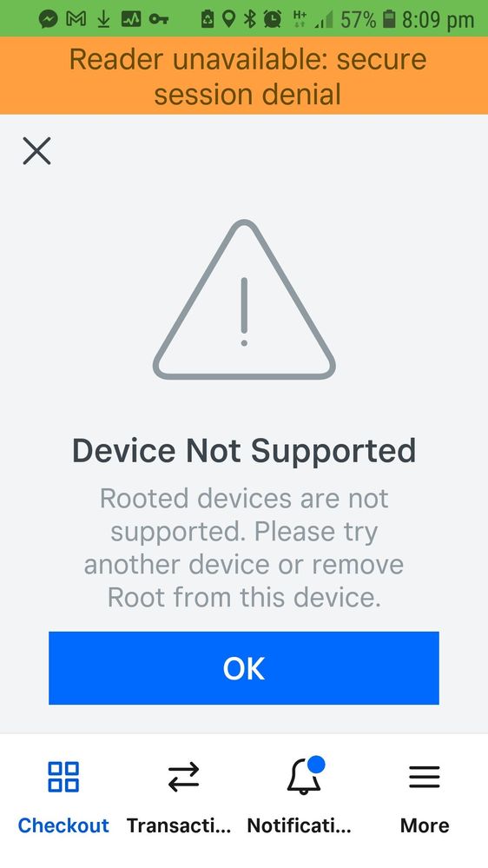Tap the VPN key status icon

[158, 20]
